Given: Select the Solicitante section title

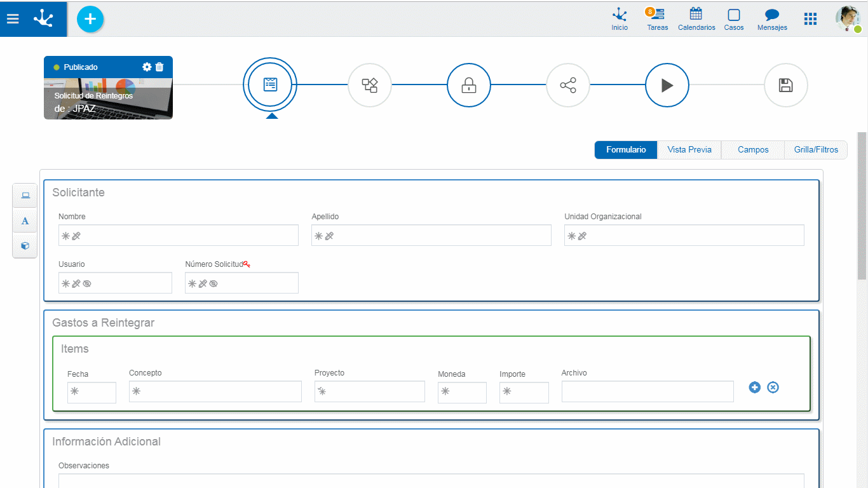Looking at the screenshot, I should [78, 193].
